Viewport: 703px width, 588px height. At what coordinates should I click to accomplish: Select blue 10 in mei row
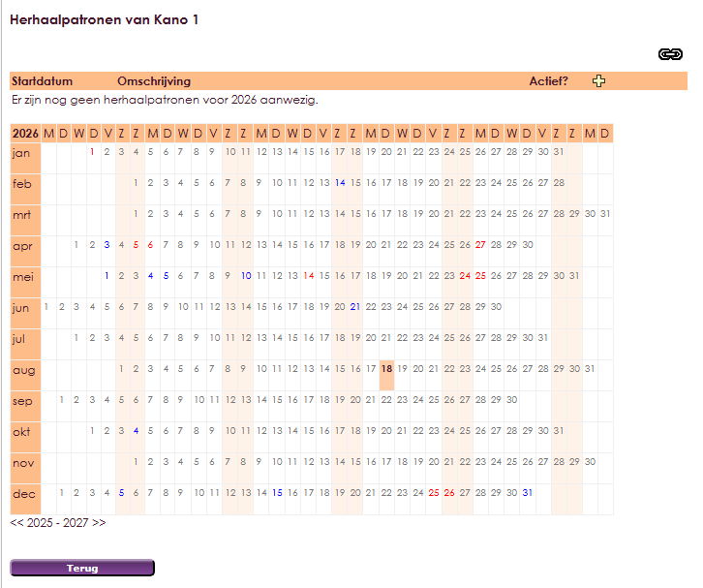[x=246, y=276]
